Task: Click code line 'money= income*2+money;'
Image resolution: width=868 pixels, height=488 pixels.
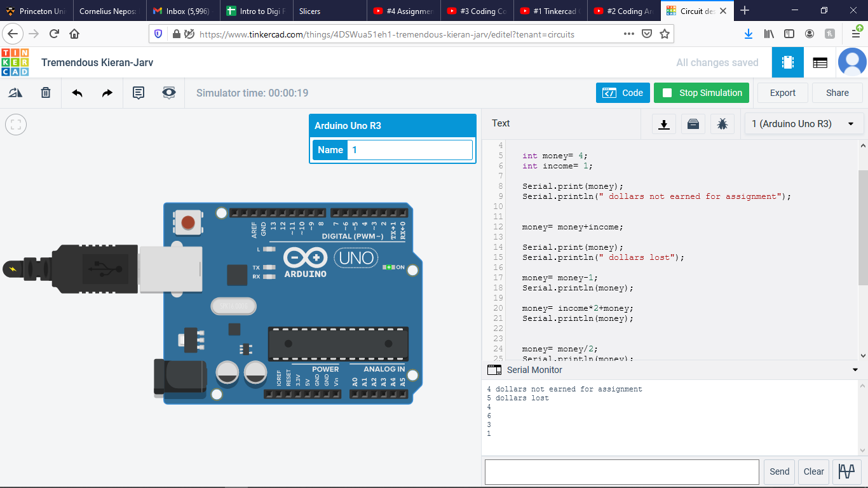Action: pos(578,308)
